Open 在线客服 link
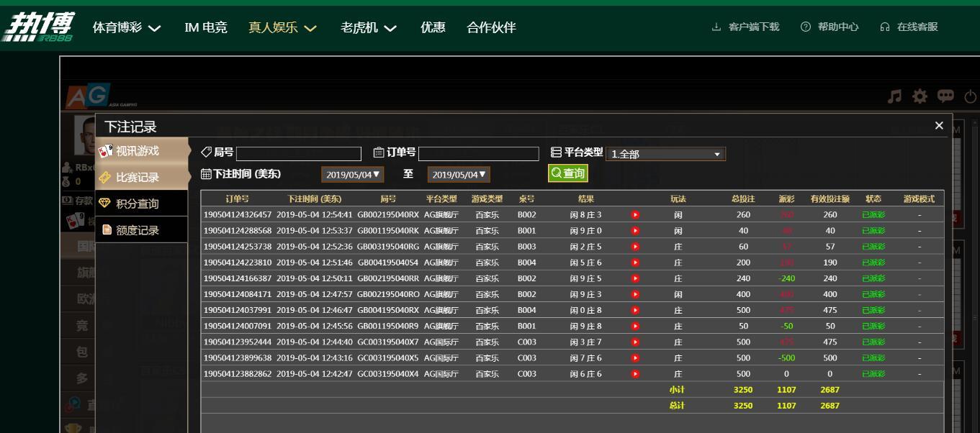 (909, 27)
